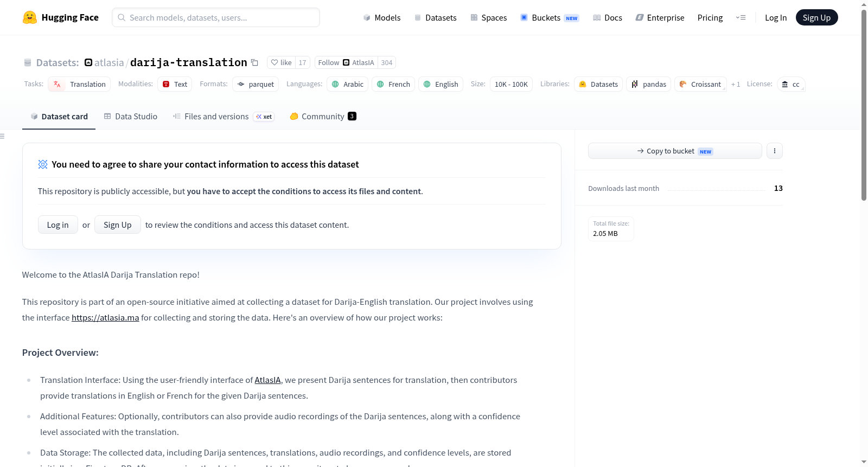Screen dimensions: 868x467
Task: Click the atlasia organization avatar icon
Action: pyautogui.click(x=88, y=62)
